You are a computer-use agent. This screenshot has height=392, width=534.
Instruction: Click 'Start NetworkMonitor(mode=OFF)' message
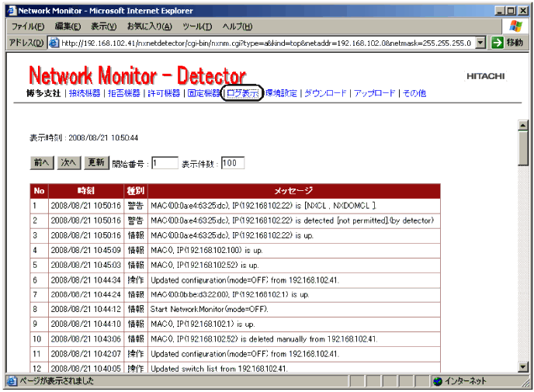(x=210, y=309)
